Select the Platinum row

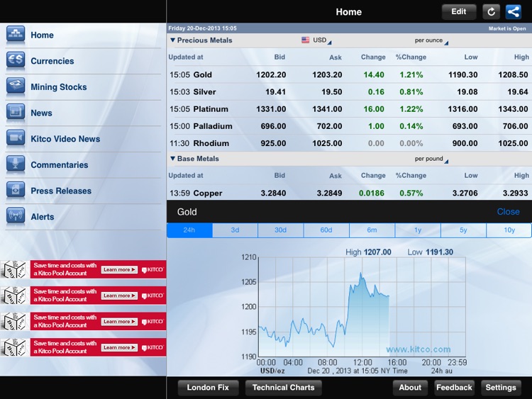(x=349, y=109)
